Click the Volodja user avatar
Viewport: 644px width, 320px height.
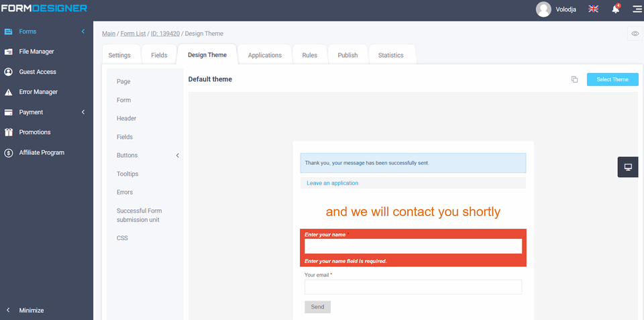543,9
